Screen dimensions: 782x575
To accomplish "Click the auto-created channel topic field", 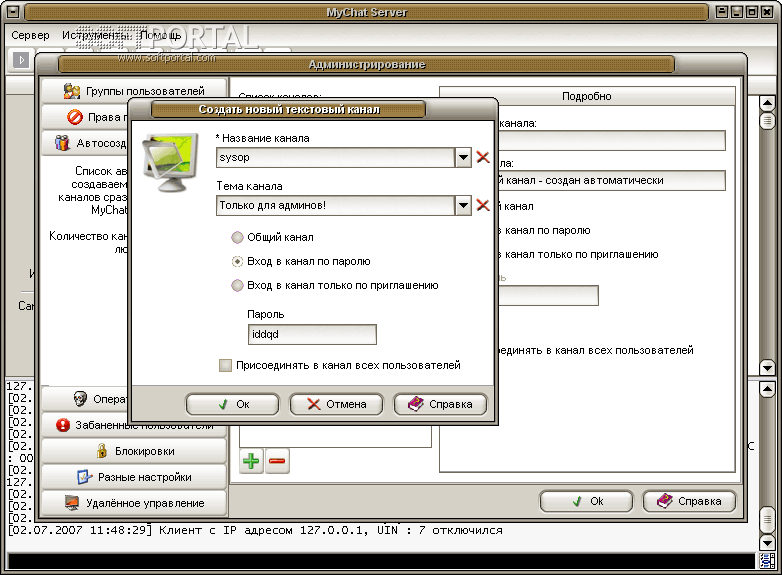I will 611,181.
